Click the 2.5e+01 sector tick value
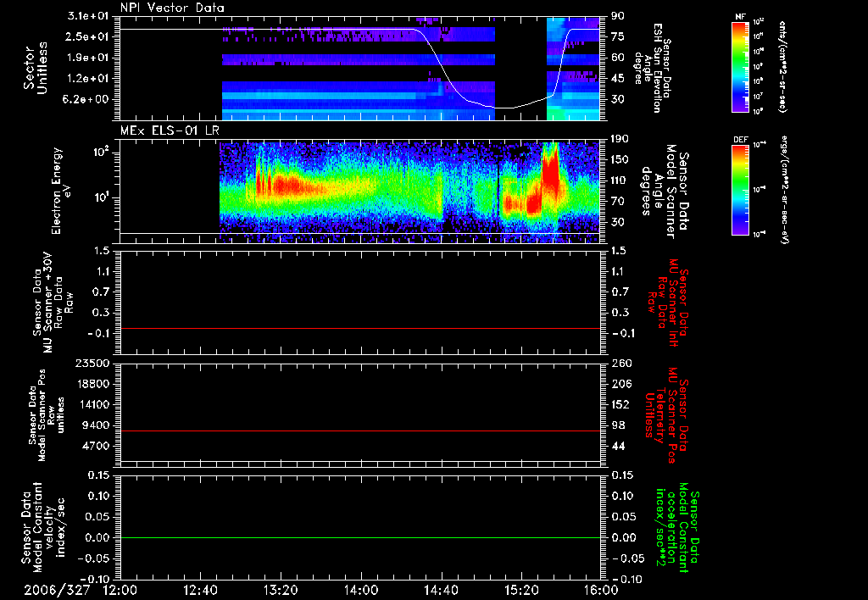Viewport: 868px width, 600px height. click(87, 36)
